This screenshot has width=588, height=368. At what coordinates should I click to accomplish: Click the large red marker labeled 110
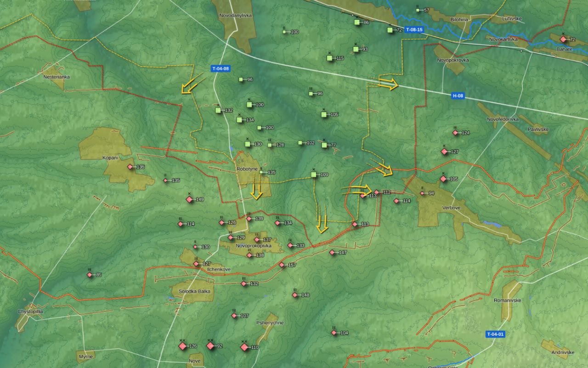click(x=244, y=347)
